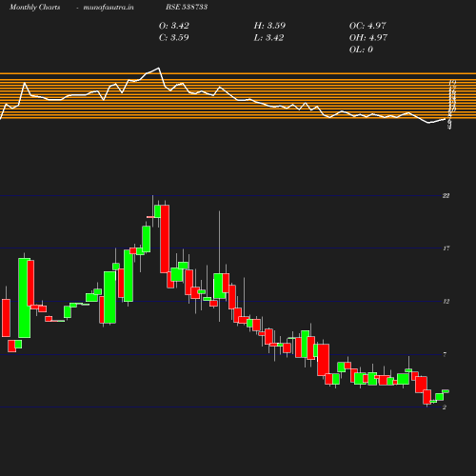The image size is (476, 476).
Task: Click the price axis label 17
Action: (446, 248)
